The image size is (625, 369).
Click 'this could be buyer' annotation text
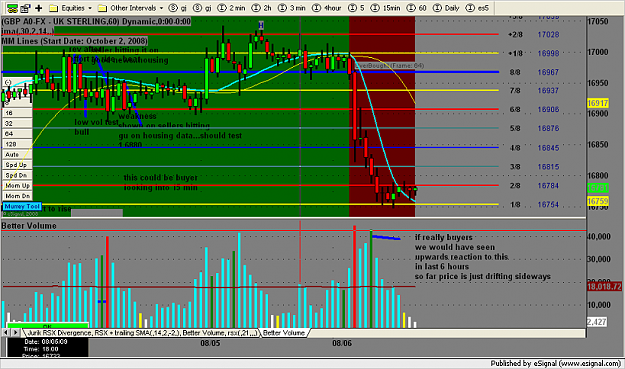[161, 178]
